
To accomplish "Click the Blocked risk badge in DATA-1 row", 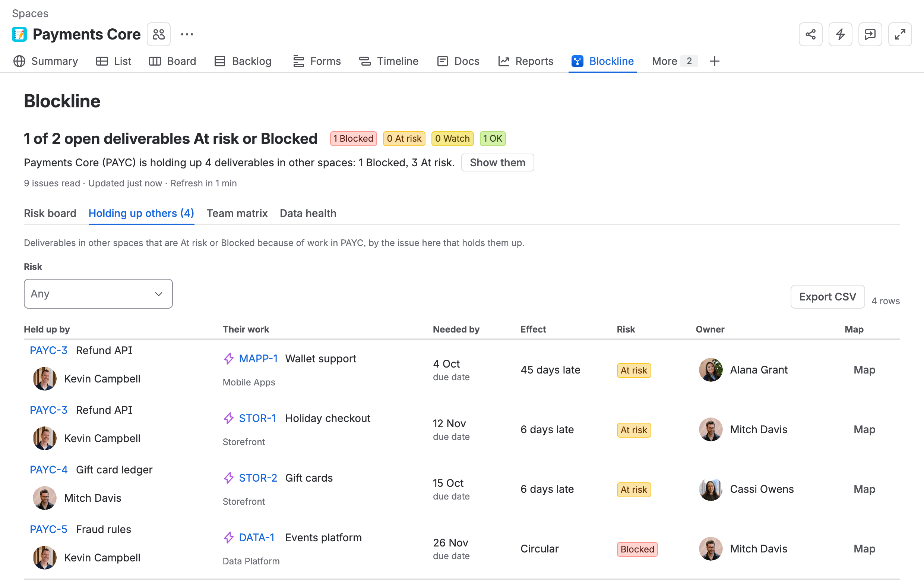I will pyautogui.click(x=637, y=549).
